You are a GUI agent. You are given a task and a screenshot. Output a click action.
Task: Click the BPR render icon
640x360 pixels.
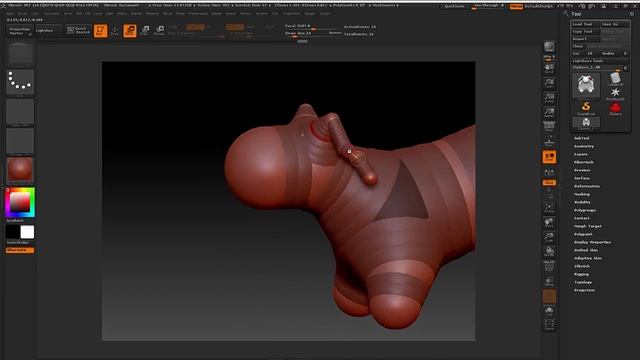(549, 47)
